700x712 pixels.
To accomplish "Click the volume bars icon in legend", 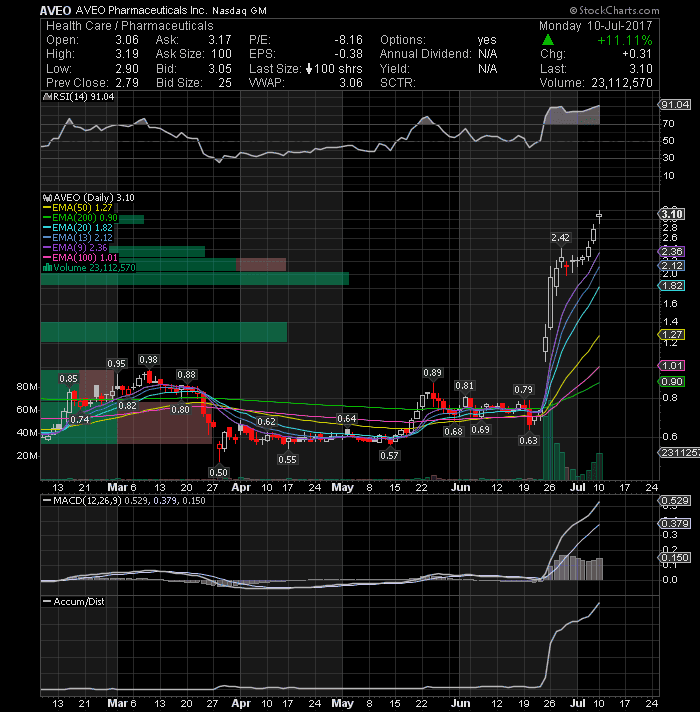I will (x=47, y=267).
